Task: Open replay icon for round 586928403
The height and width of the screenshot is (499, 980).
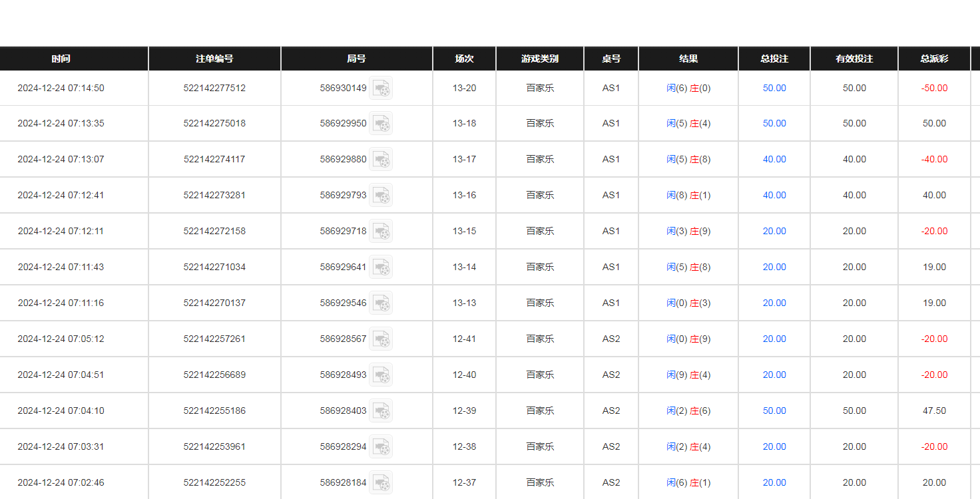Action: pyautogui.click(x=381, y=411)
